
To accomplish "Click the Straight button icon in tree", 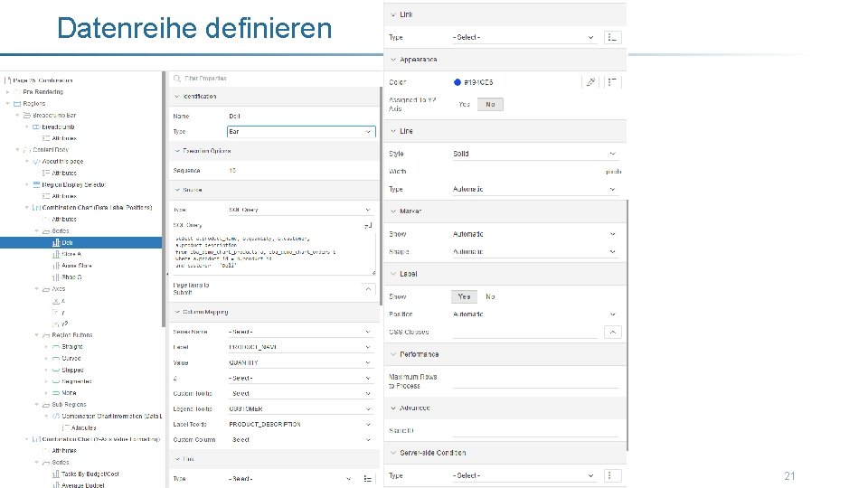I will point(56,347).
